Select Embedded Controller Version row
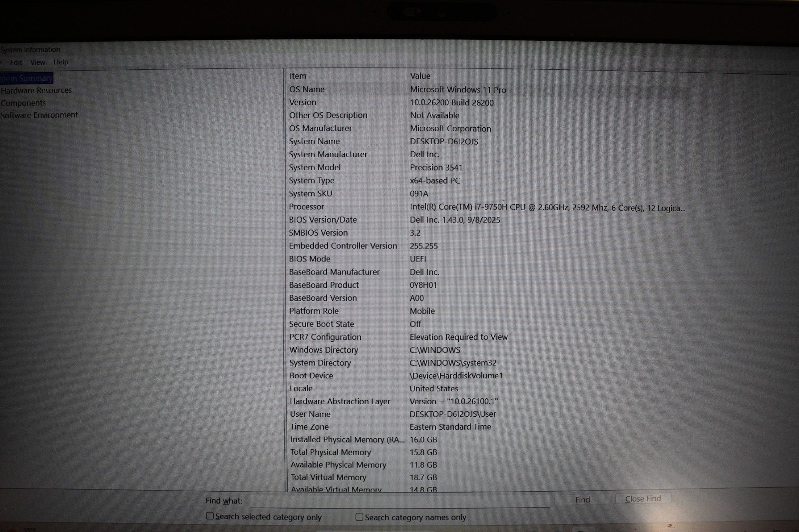Image resolution: width=799 pixels, height=532 pixels. coord(487,246)
